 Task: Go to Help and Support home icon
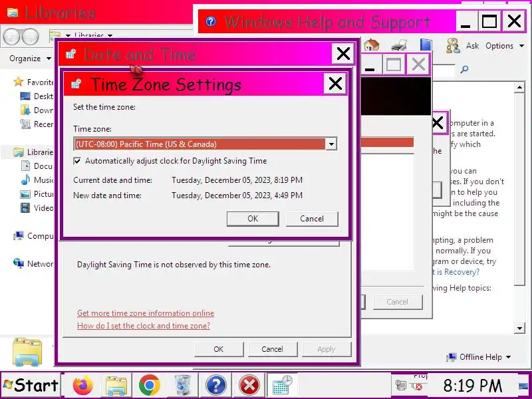(x=372, y=45)
